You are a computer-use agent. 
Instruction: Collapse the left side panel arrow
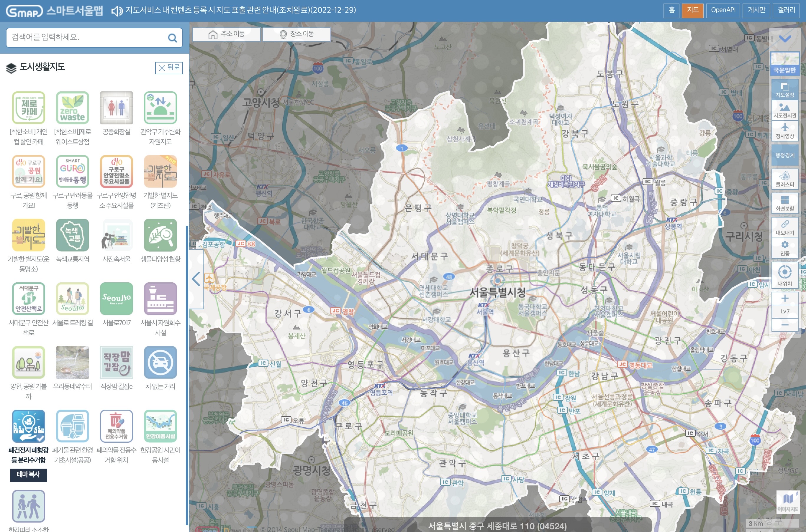click(196, 279)
